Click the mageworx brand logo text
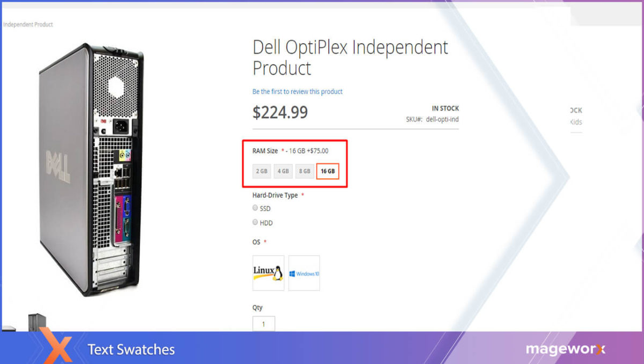This screenshot has width=644, height=364. point(565,350)
